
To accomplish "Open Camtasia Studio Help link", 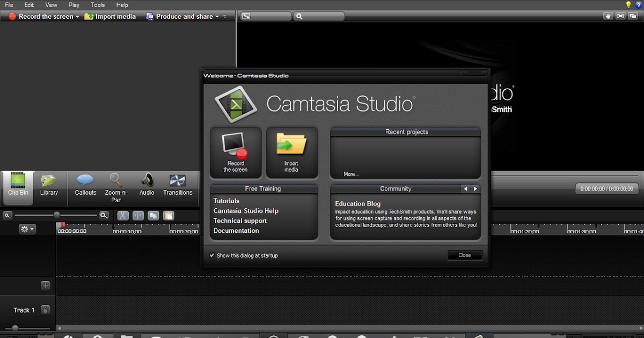I will pos(246,211).
